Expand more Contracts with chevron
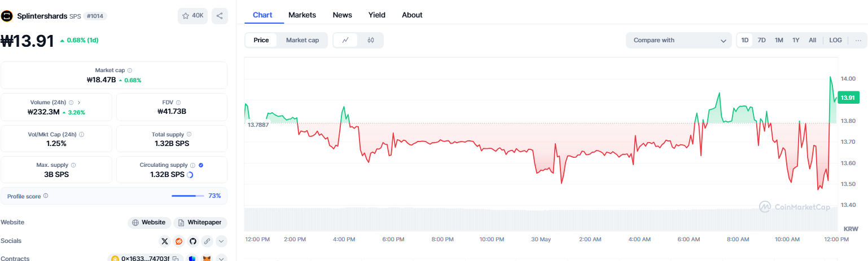This screenshot has width=868, height=261. point(221,258)
